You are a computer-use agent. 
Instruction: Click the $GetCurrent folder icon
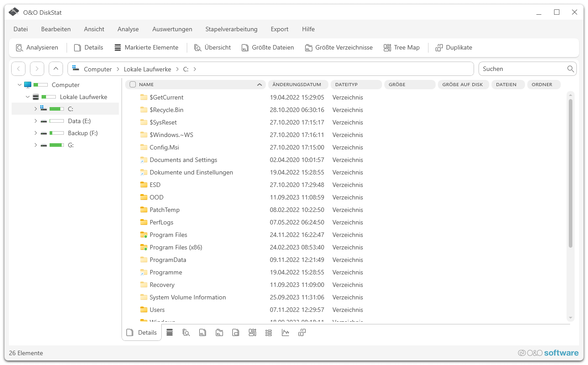coord(143,97)
